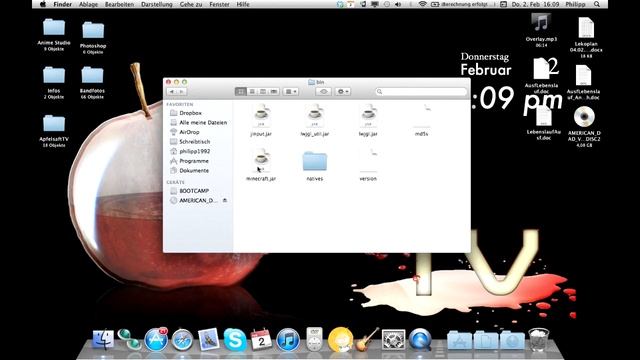
Task: Switch Finder to list view
Action: [x=252, y=91]
